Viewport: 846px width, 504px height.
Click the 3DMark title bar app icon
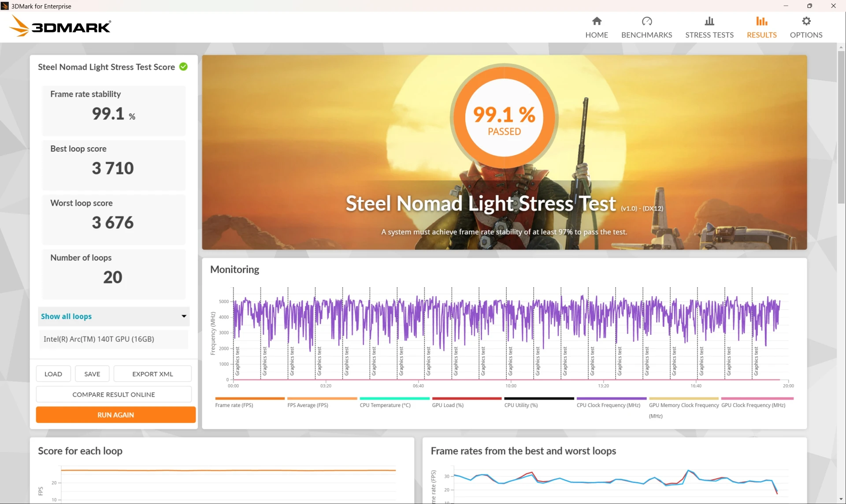click(x=5, y=6)
